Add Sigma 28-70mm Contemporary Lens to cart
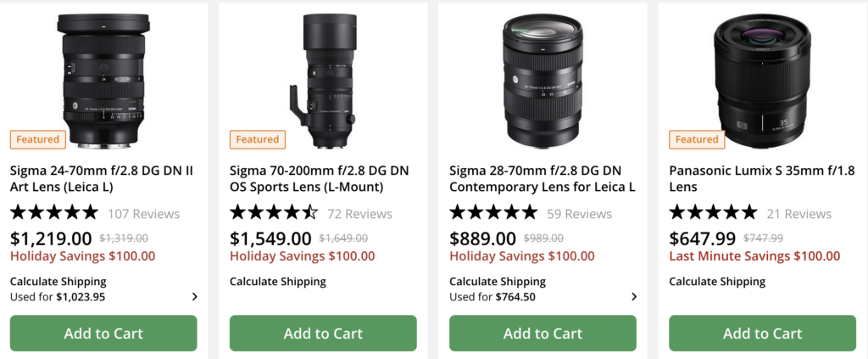Image resolution: width=868 pixels, height=359 pixels. [542, 334]
